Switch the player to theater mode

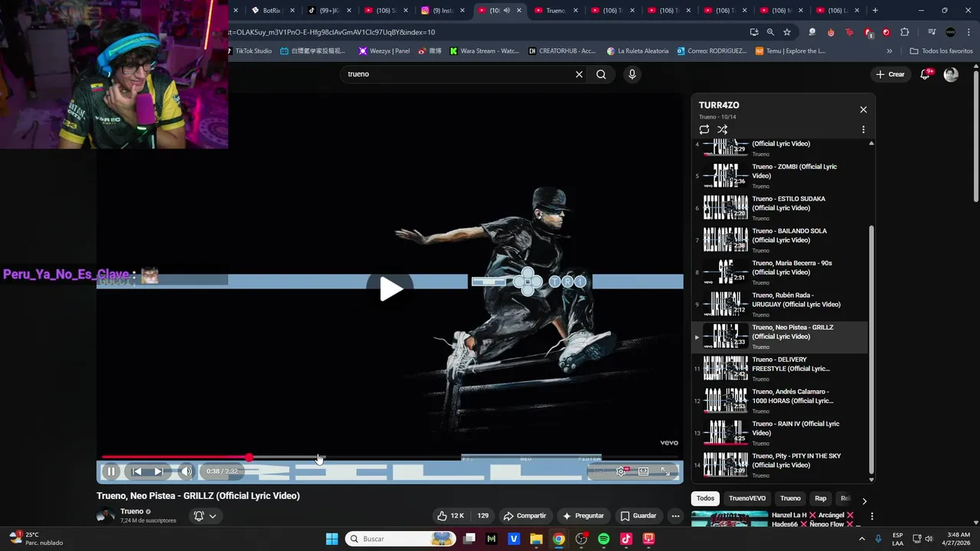coord(643,471)
